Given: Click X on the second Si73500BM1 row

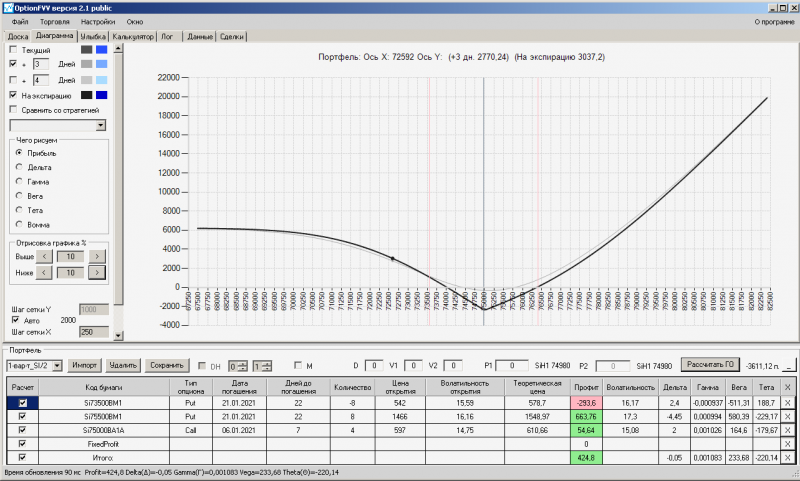Looking at the screenshot, I should click(x=788, y=415).
